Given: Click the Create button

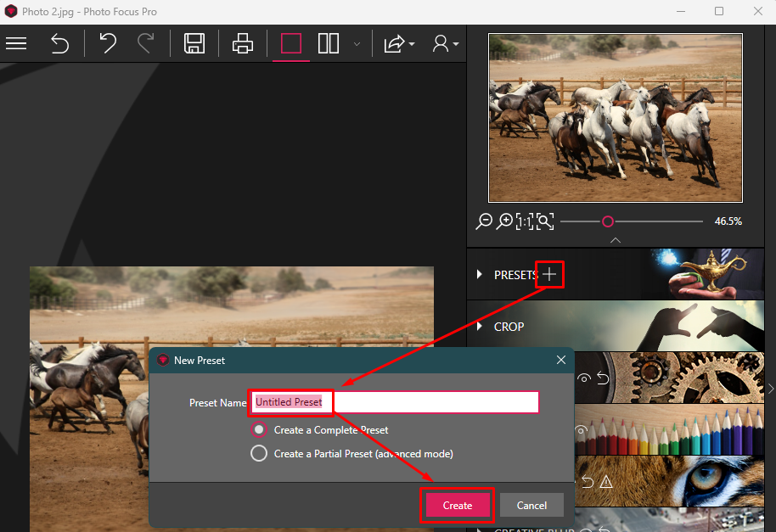Looking at the screenshot, I should [458, 506].
